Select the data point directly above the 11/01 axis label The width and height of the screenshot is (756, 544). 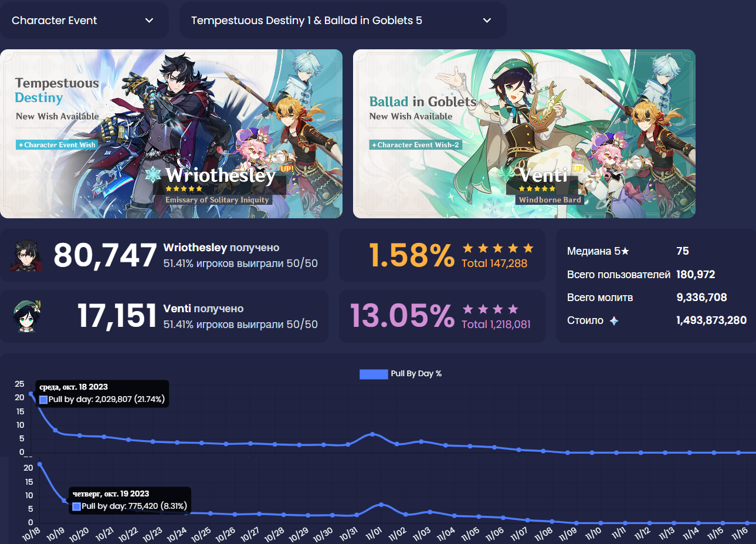(x=381, y=505)
